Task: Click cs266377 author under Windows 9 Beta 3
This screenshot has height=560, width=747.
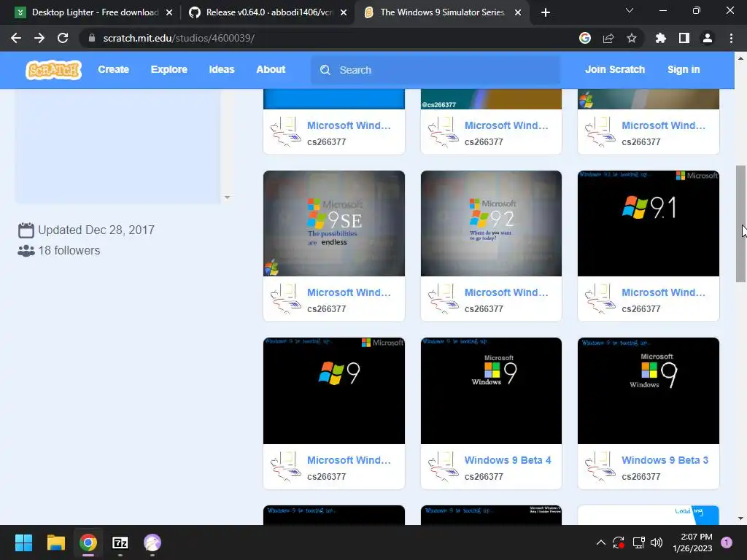Action: tap(640, 476)
